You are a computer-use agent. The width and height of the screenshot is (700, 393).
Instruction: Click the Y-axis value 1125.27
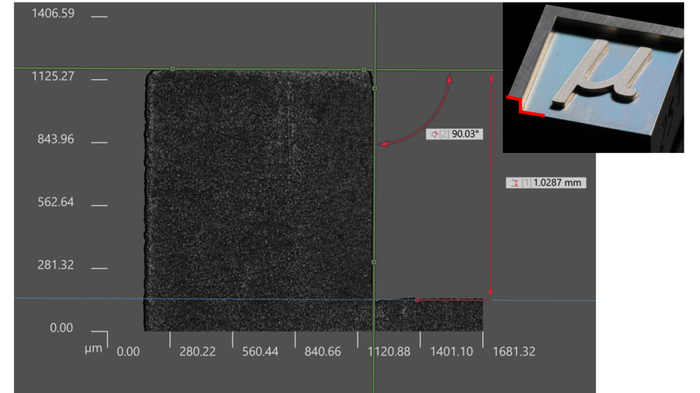point(53,76)
